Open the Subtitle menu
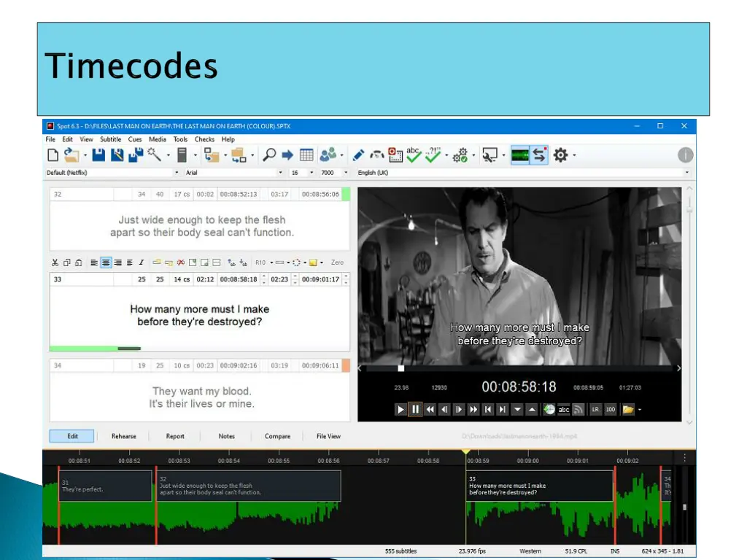 [111, 139]
